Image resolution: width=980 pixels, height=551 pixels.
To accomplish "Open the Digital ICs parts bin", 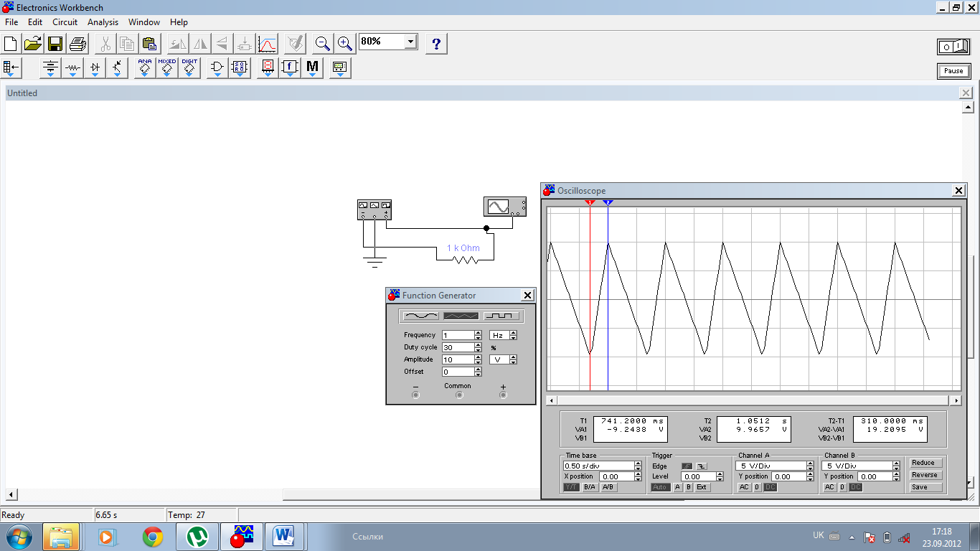I will (x=189, y=69).
